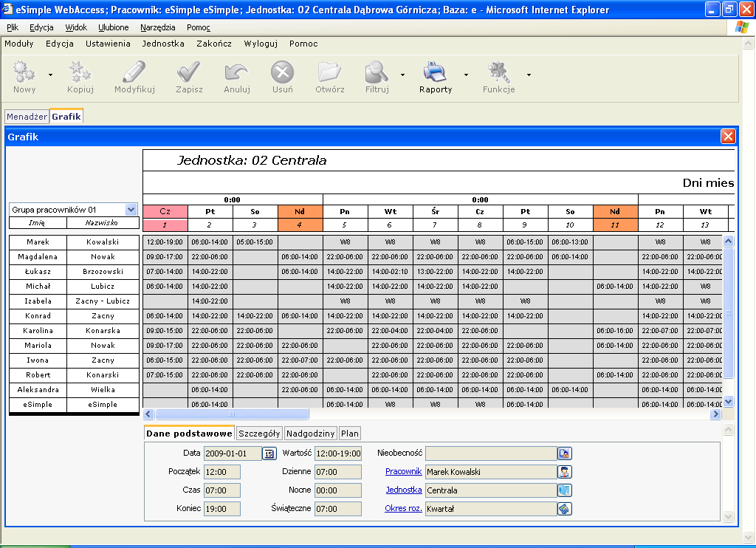Click the unit picker icon beside Jednostka

click(565, 490)
